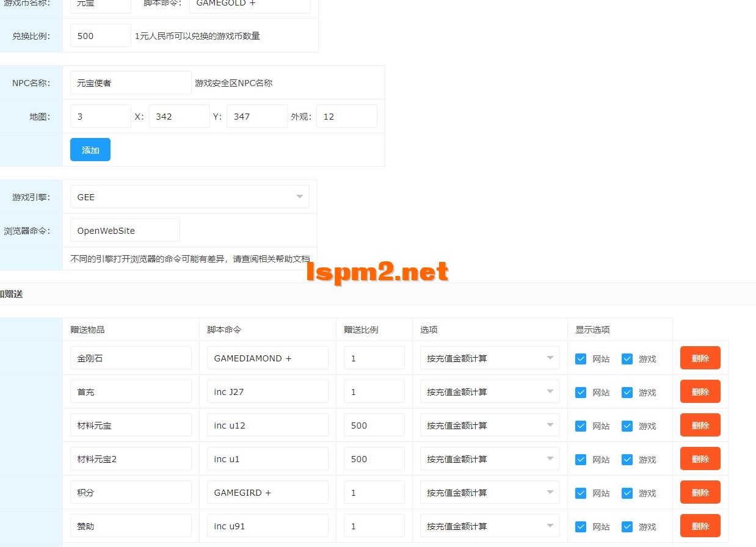The image size is (756, 547).
Task: Delete the 材料元宝2 gift row
Action: pyautogui.click(x=700, y=458)
